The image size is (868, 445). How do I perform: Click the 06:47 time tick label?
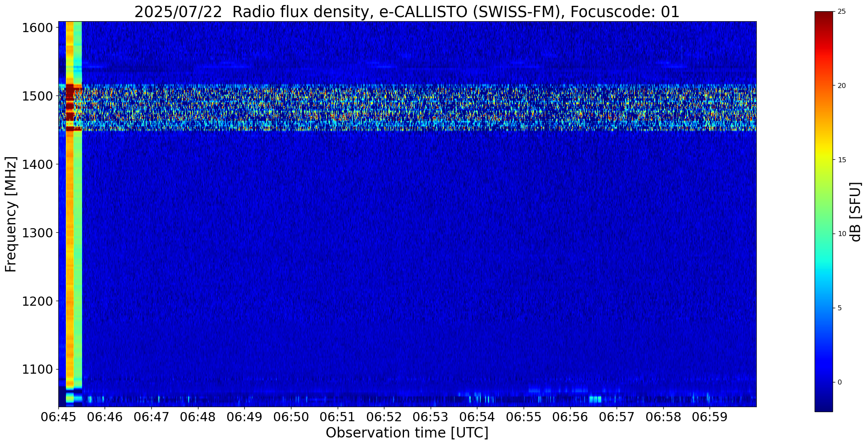151,417
